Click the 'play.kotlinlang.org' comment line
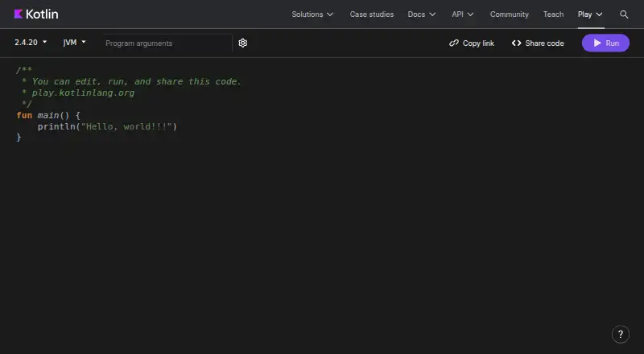The image size is (644, 354). (x=78, y=93)
